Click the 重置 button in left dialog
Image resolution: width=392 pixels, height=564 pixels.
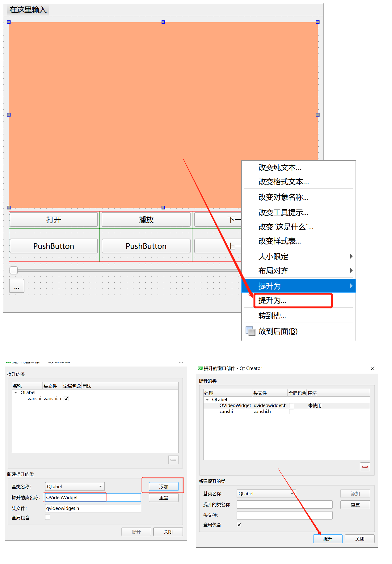(164, 498)
